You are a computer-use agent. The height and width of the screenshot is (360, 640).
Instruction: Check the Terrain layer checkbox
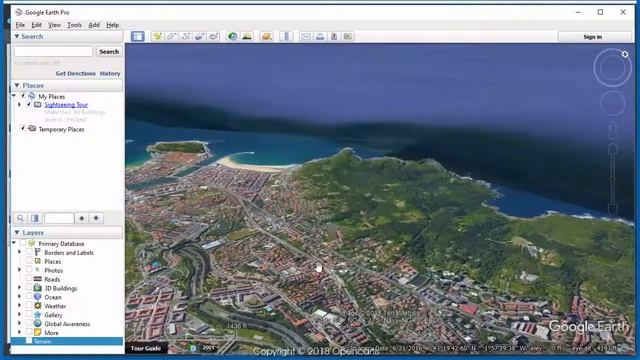pyautogui.click(x=29, y=341)
